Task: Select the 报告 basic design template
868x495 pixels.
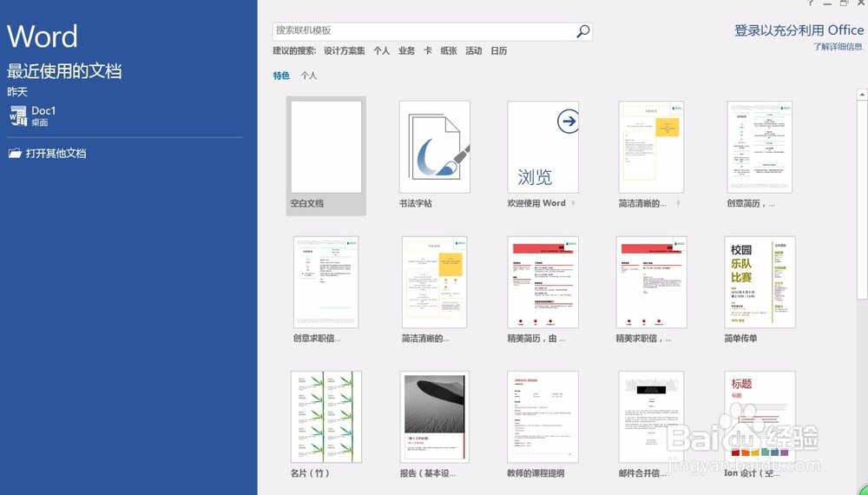Action: (x=435, y=417)
